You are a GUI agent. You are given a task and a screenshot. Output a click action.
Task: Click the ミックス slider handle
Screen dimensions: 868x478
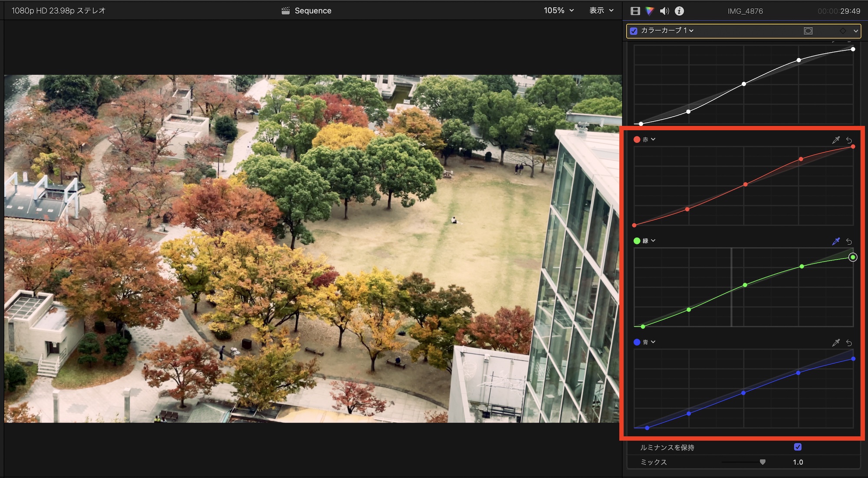pos(763,462)
